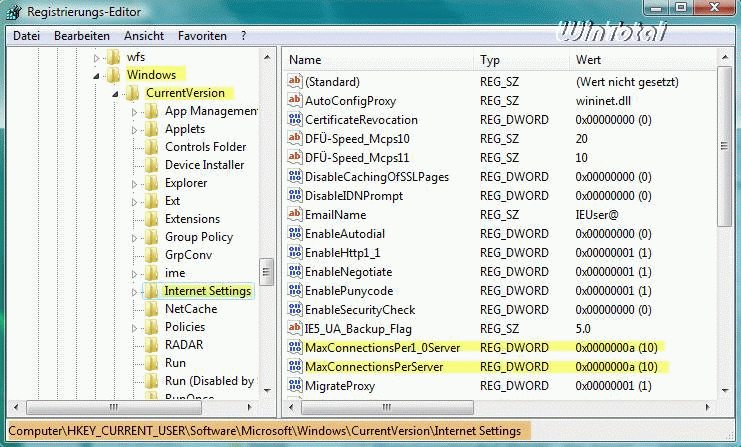Expand the Policies key arrow

134,327
